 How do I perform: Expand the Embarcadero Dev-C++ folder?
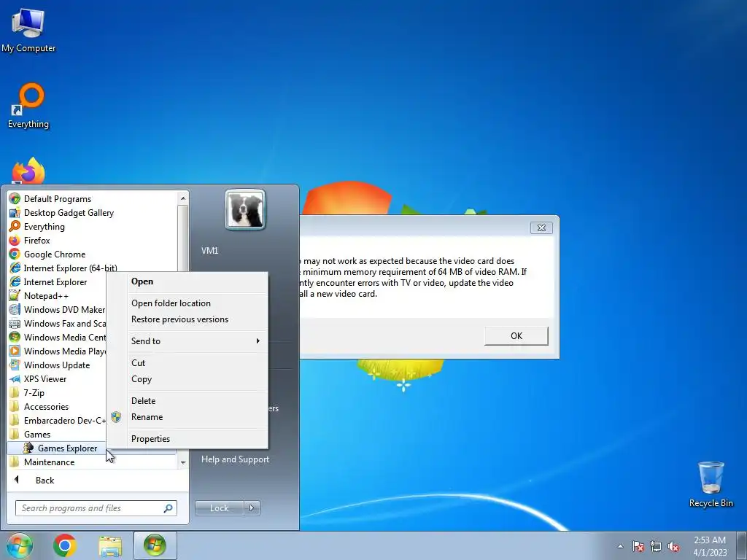click(x=57, y=420)
